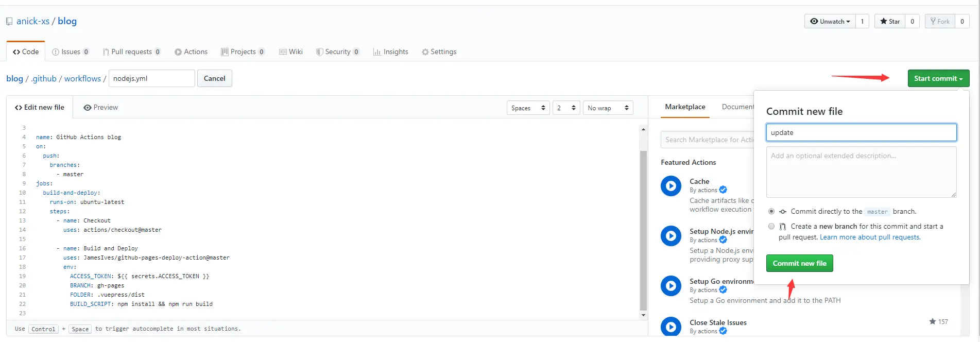980x342 pixels.
Task: Open Learn more about pull requests link
Action: [x=870, y=237]
